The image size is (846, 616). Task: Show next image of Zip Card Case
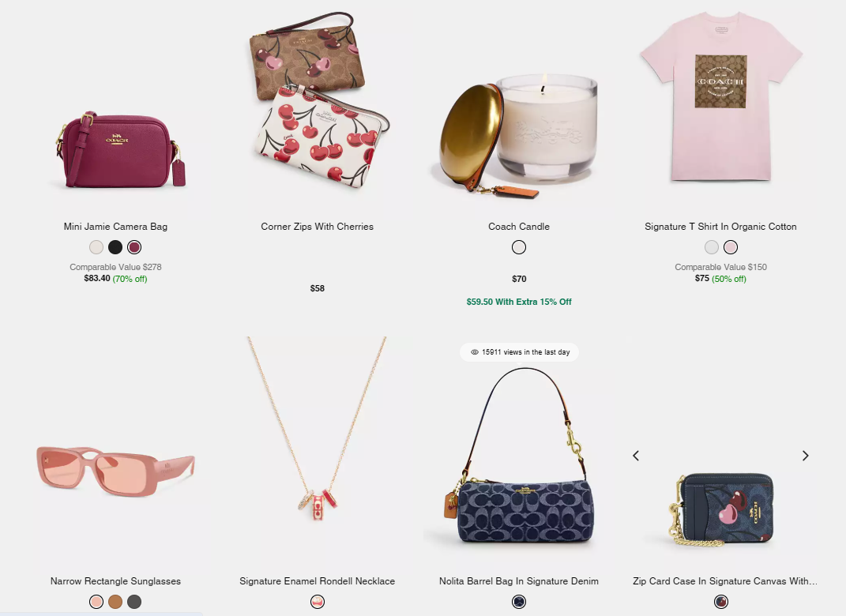point(805,456)
